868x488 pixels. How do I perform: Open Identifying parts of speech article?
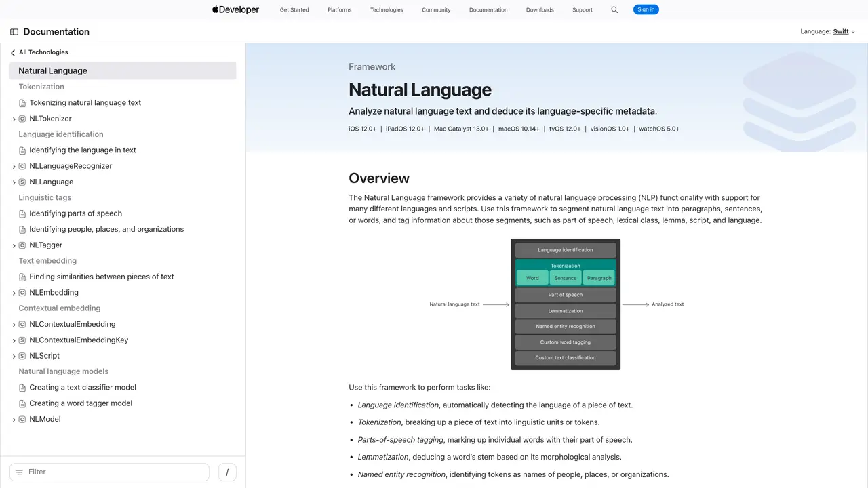76,213
